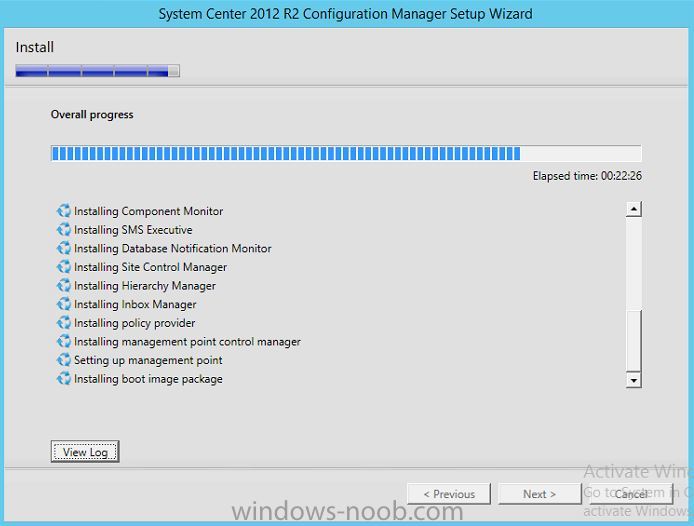Select the Installing SMS Executive text

133,230
